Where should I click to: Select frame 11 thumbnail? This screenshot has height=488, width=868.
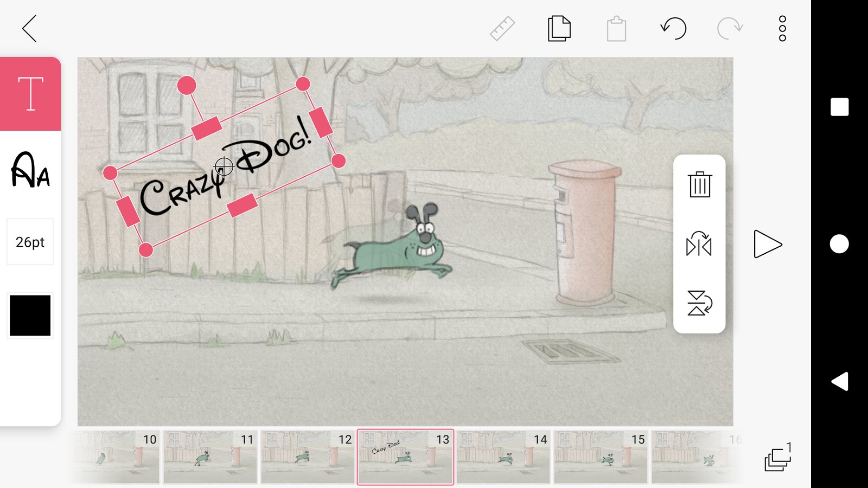pos(210,457)
